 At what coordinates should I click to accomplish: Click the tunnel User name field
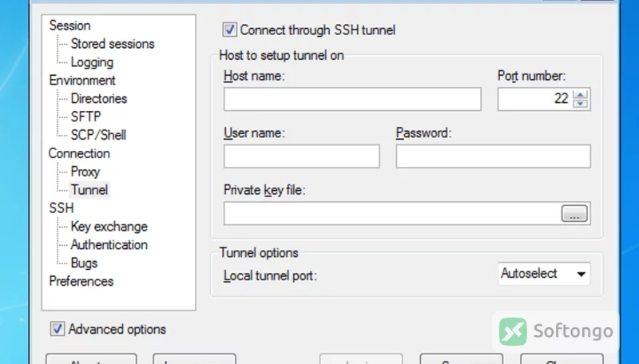click(302, 156)
